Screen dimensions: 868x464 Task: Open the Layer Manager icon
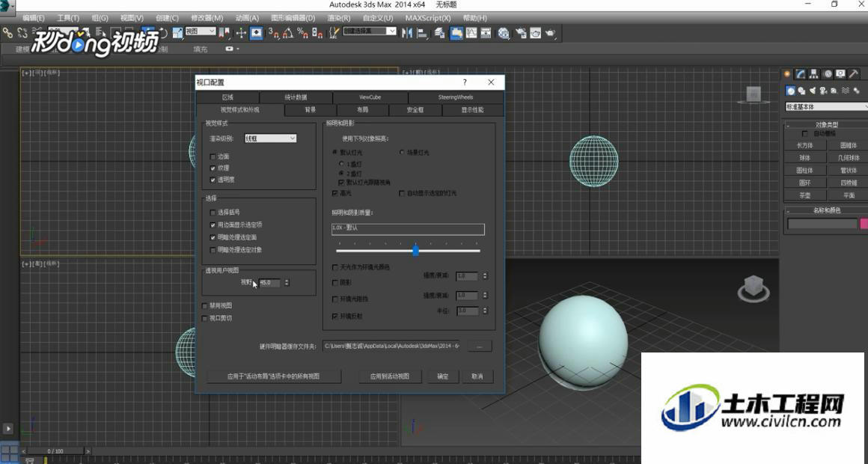pyautogui.click(x=439, y=33)
